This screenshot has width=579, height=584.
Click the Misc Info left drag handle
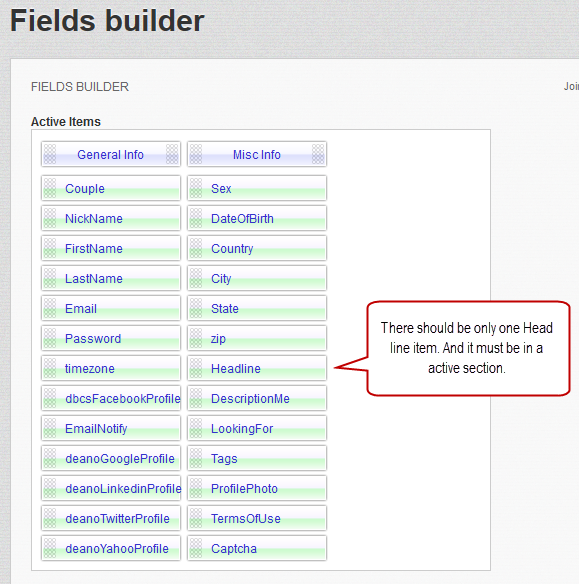[x=196, y=154]
